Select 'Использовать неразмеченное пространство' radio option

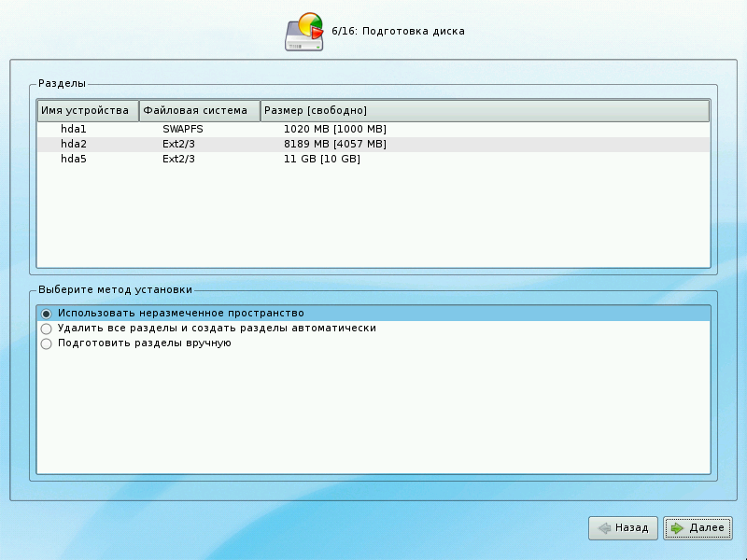point(46,314)
